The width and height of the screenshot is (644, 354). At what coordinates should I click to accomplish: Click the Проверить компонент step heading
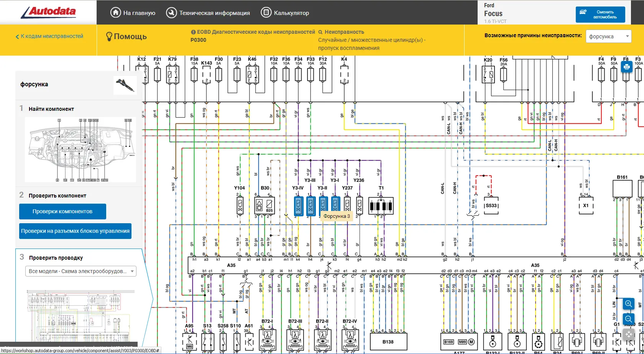[x=58, y=196]
